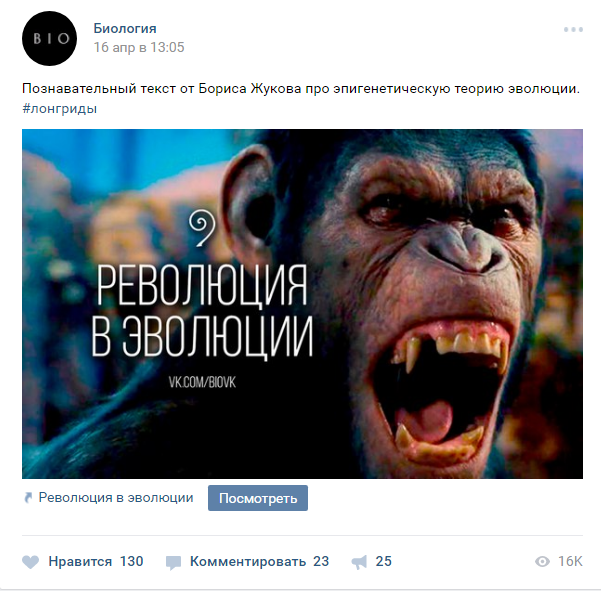Open the 25 reposts count
601x591 pixels.
[383, 561]
